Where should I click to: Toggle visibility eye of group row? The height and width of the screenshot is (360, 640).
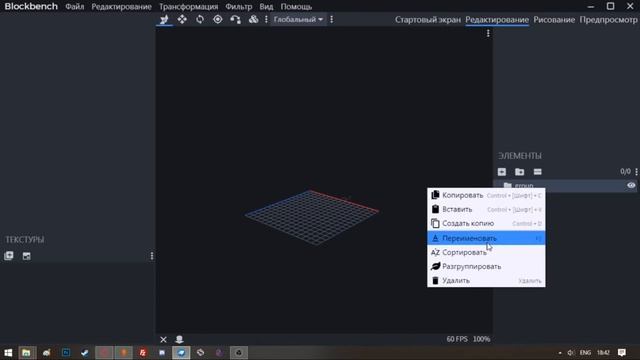pos(631,185)
